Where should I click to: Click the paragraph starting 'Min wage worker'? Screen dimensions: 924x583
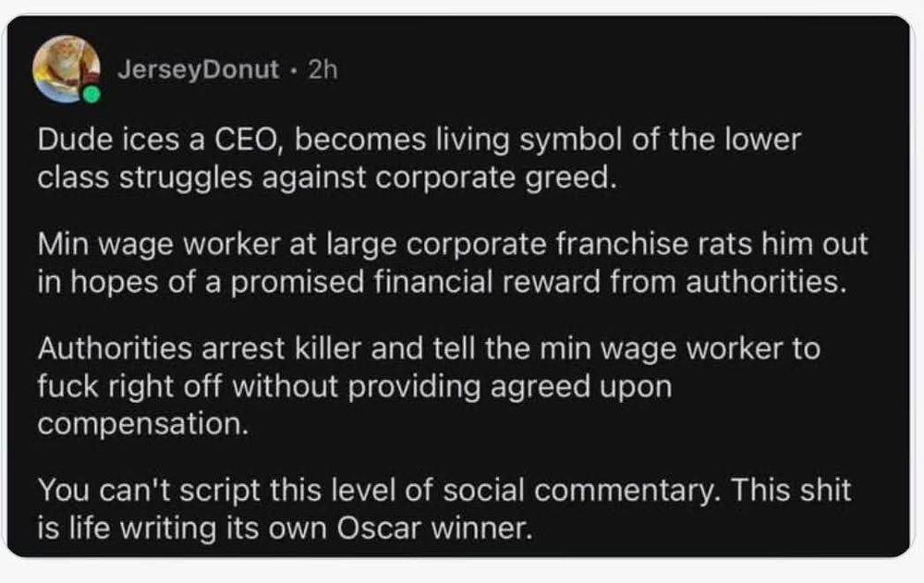(453, 263)
